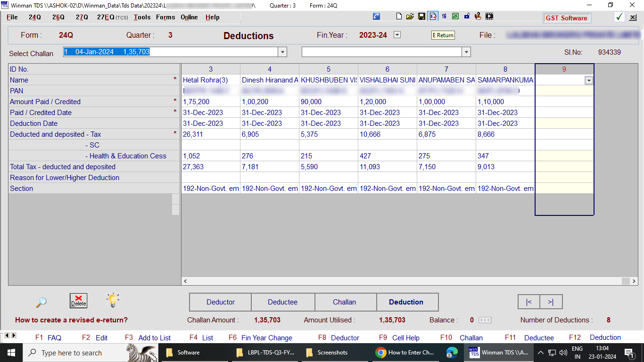Click the green checkmark icon
This screenshot has height=362, width=644.
coord(619,17)
